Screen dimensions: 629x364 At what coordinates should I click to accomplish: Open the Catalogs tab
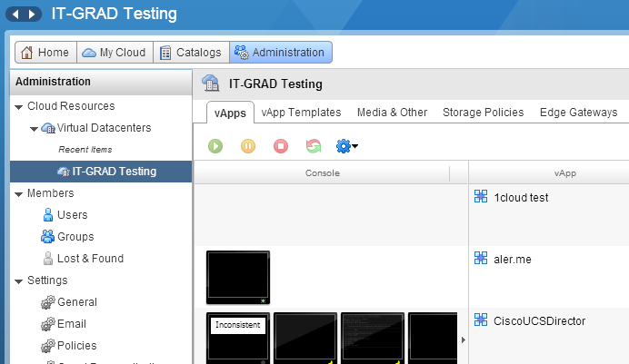tap(191, 53)
